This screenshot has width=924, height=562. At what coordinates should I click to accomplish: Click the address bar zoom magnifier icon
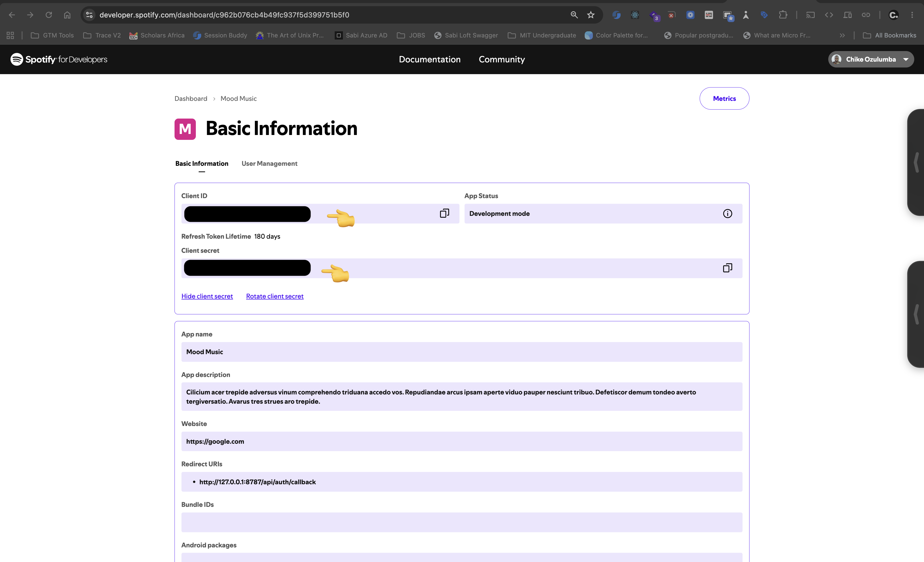coord(574,15)
